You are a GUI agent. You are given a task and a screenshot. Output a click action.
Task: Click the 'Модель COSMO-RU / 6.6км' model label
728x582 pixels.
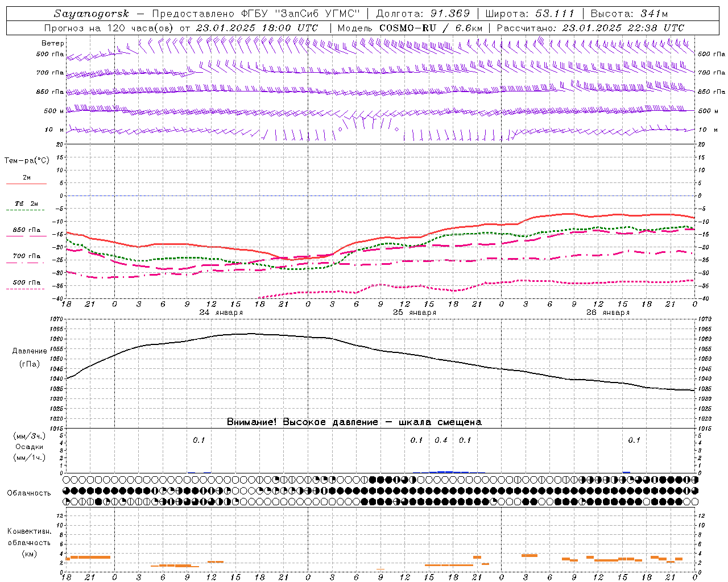[410, 28]
